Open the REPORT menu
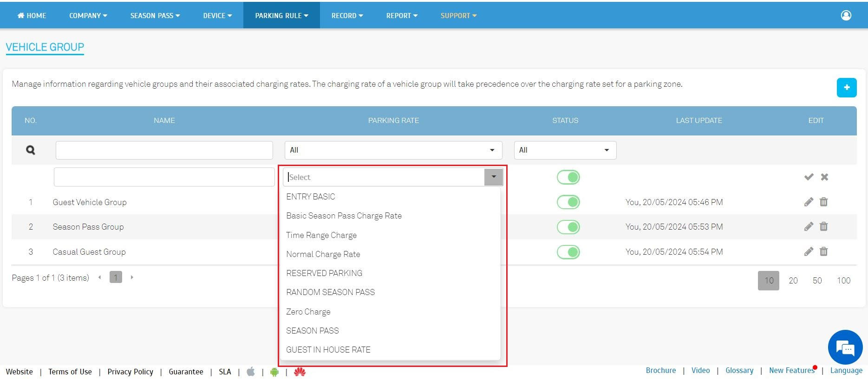Image resolution: width=868 pixels, height=379 pixels. coord(402,15)
